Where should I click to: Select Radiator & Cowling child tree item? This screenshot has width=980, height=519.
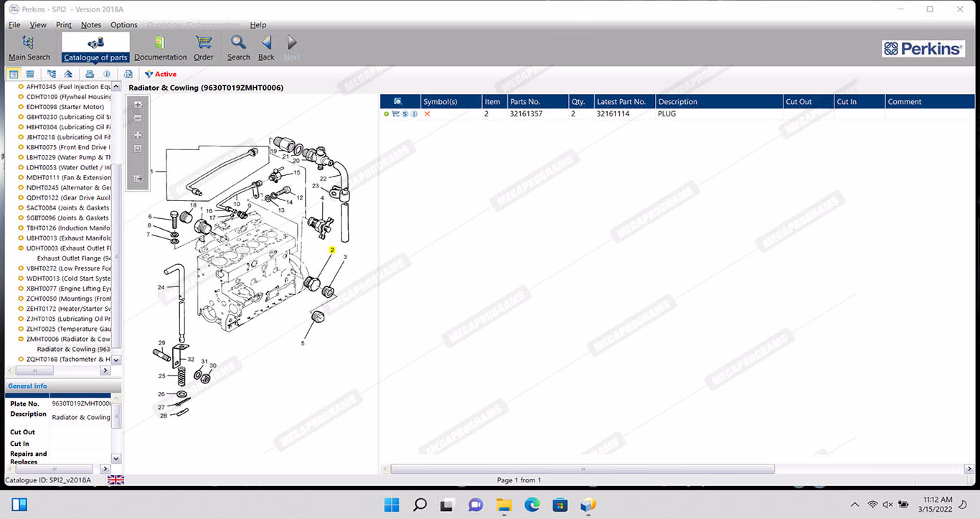[x=74, y=349]
